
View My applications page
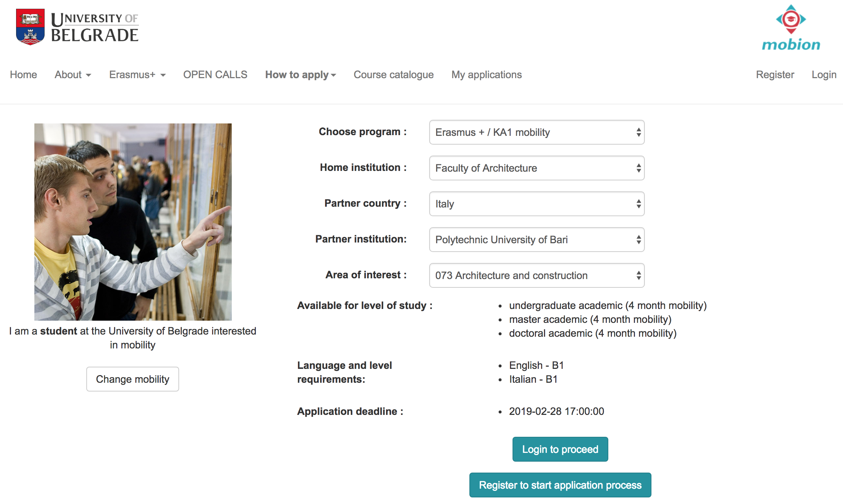click(487, 75)
